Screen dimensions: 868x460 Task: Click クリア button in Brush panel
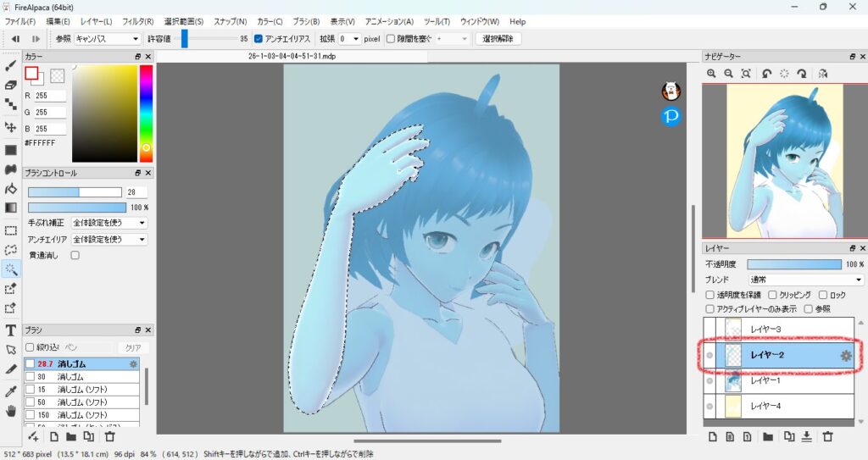pos(133,347)
